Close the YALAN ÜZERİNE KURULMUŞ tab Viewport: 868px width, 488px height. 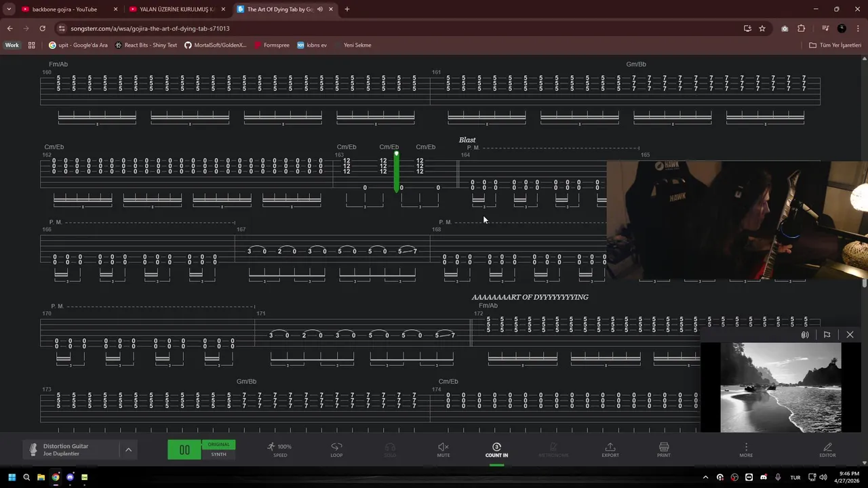[223, 9]
